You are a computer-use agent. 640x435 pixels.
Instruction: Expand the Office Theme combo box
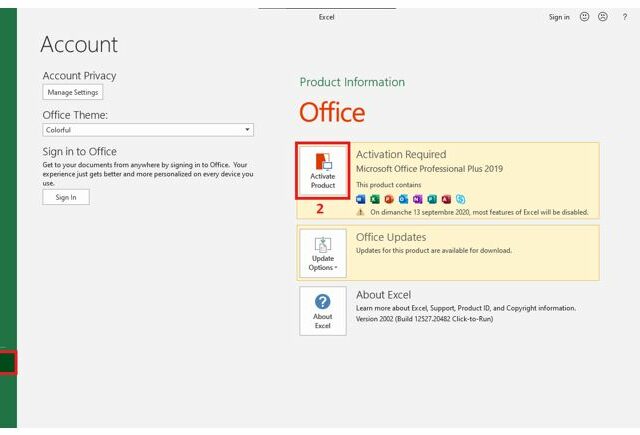[148, 130]
